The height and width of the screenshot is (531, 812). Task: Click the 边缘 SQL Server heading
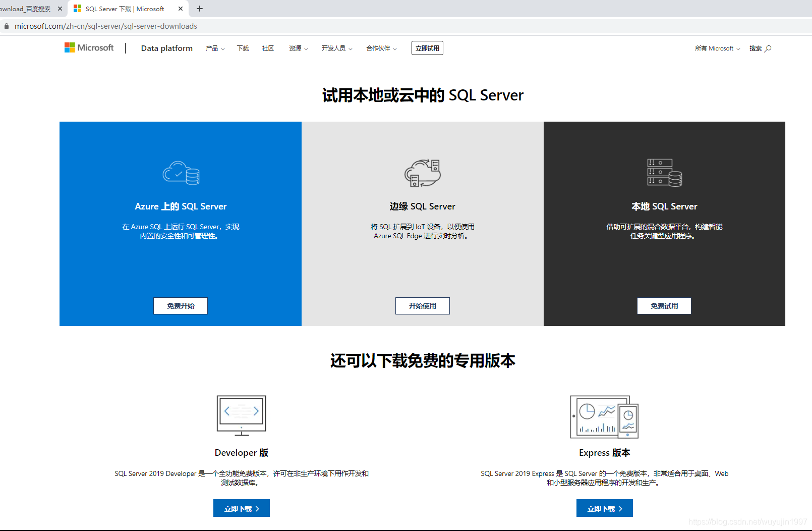click(x=423, y=206)
